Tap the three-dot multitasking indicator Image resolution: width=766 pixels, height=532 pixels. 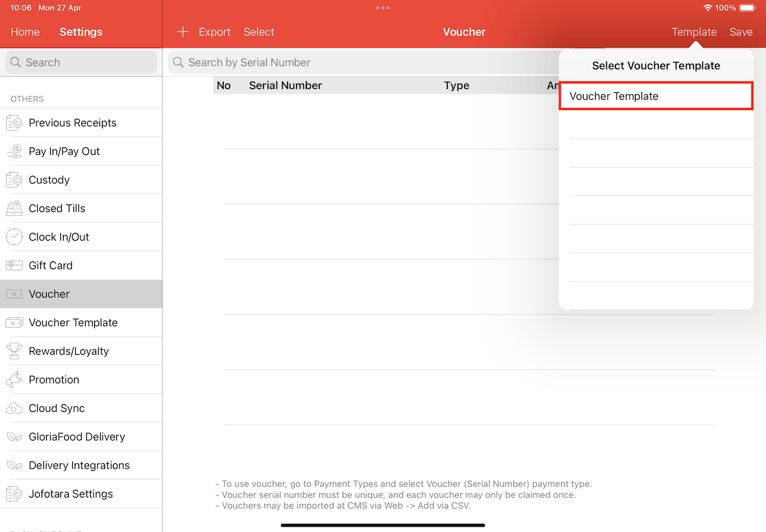point(383,8)
